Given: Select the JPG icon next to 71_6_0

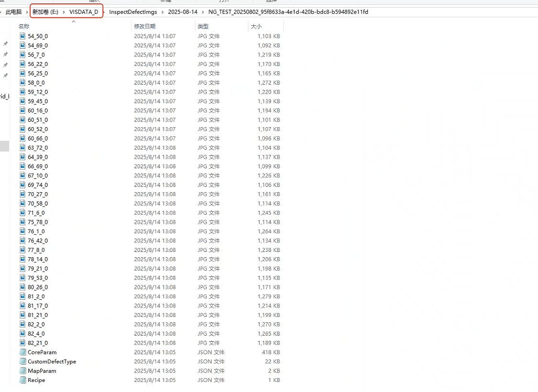Looking at the screenshot, I should pyautogui.click(x=22, y=213).
